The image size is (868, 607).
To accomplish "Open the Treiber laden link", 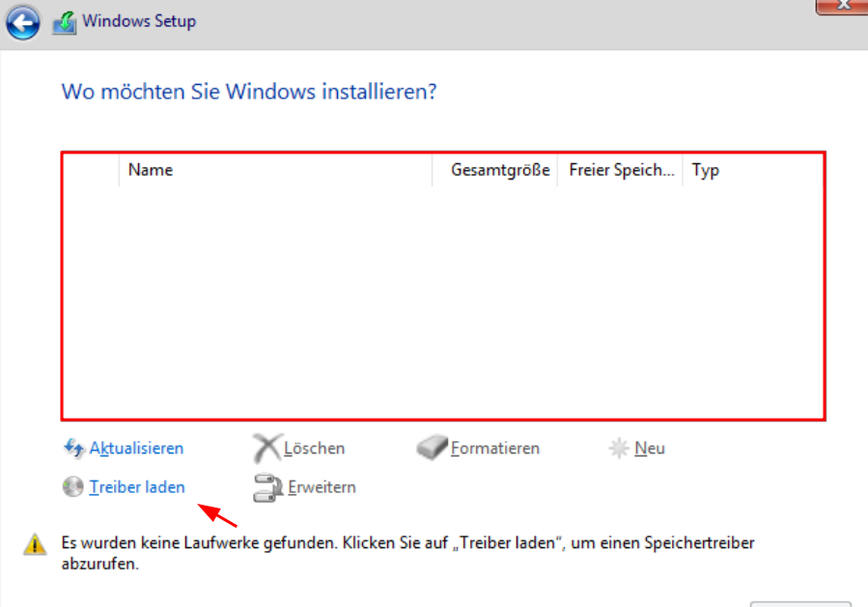I will [137, 487].
